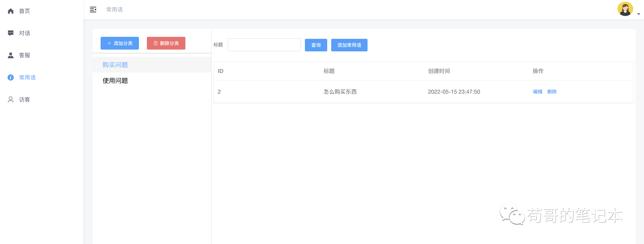Click 删除 link for 怎么购买东西 row
Image resolution: width=644 pixels, height=244 pixels.
(x=552, y=92)
